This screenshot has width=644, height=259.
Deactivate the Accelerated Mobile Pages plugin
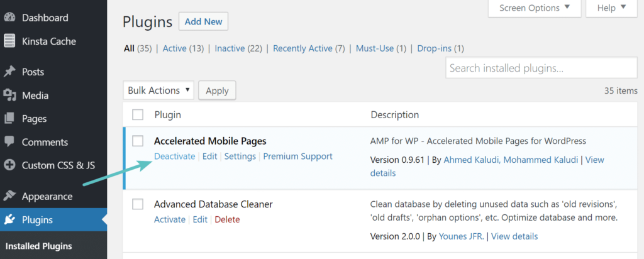174,157
